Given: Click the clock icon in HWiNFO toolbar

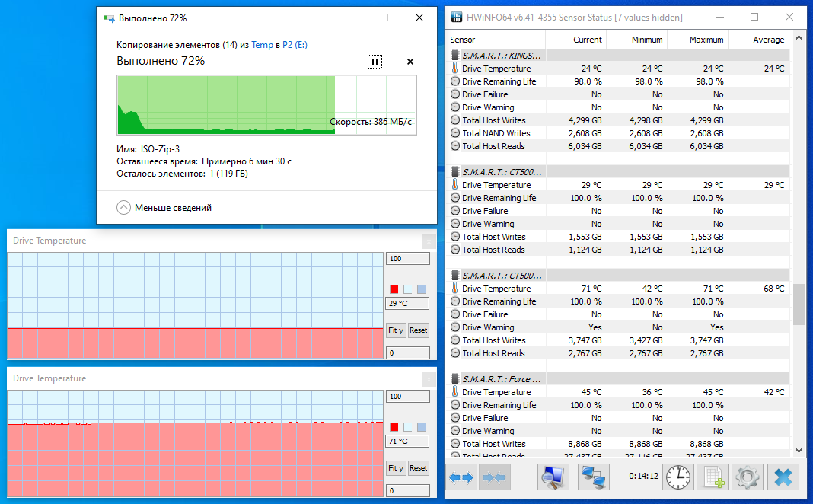Looking at the screenshot, I should [677, 477].
